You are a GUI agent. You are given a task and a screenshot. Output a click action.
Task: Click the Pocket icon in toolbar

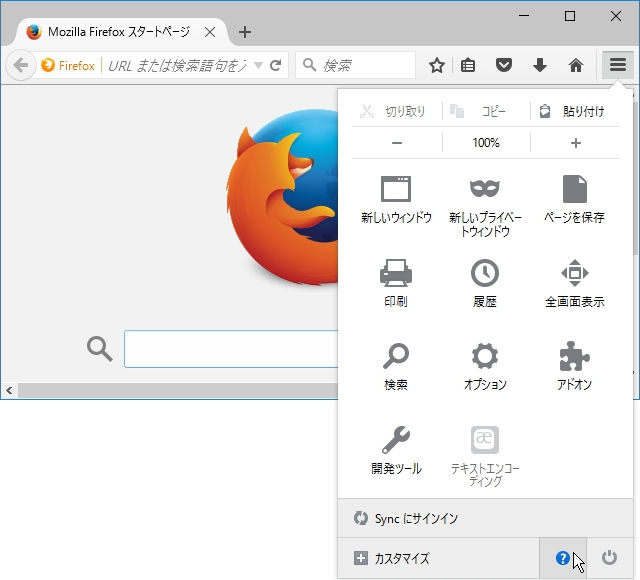(504, 65)
